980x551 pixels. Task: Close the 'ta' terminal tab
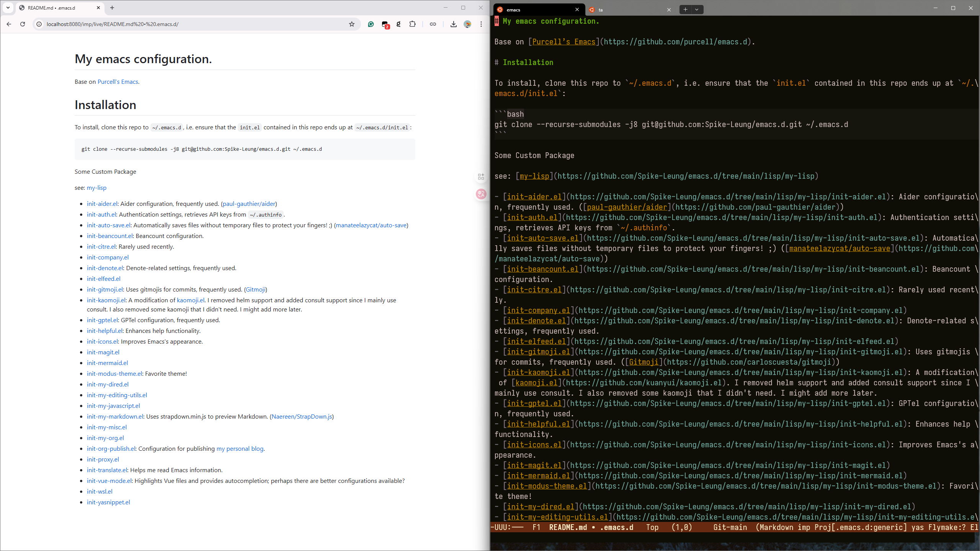click(x=669, y=10)
